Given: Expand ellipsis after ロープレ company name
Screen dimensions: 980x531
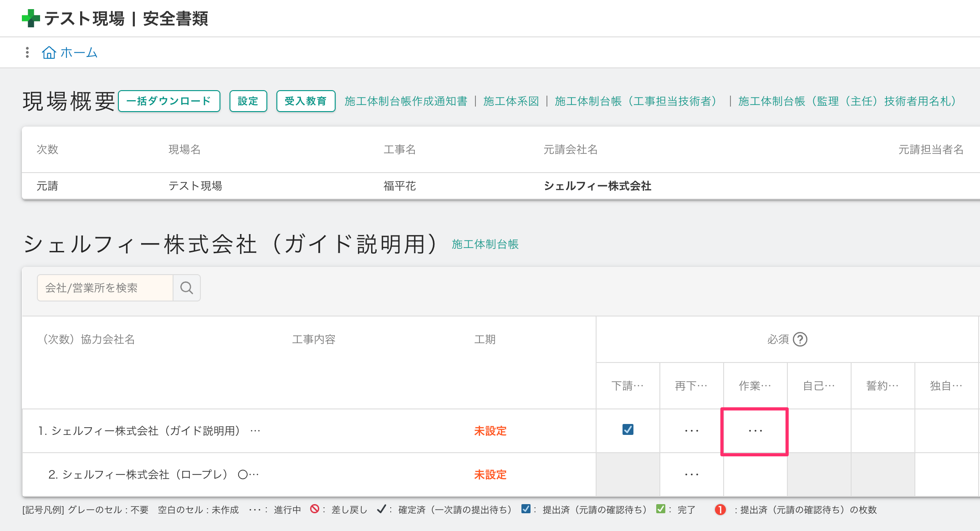Looking at the screenshot, I should click(254, 475).
